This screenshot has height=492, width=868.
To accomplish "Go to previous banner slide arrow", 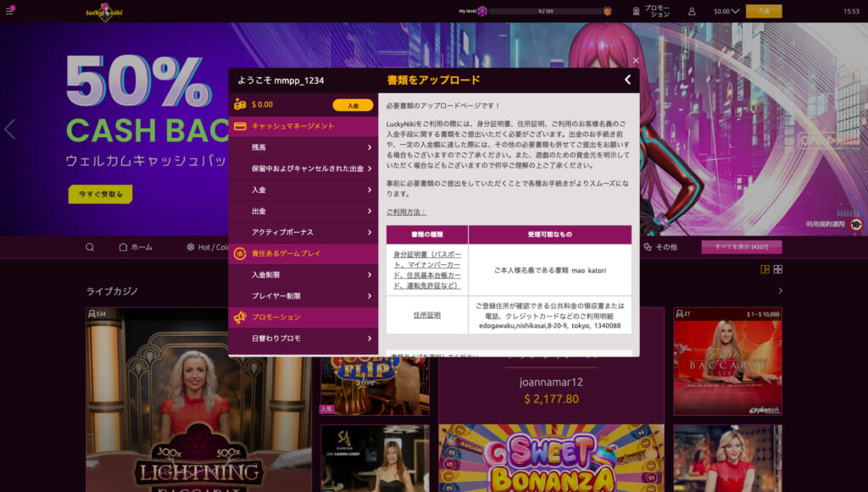I will tap(9, 130).
